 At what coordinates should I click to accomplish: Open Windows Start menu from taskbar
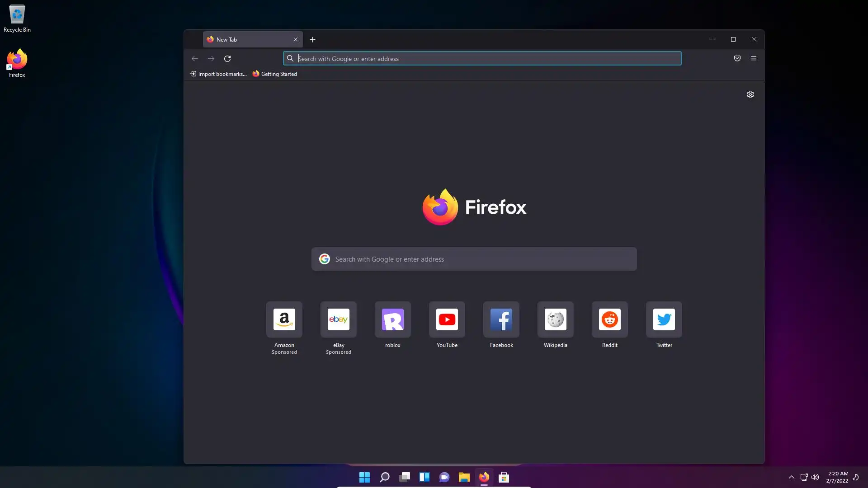(364, 477)
